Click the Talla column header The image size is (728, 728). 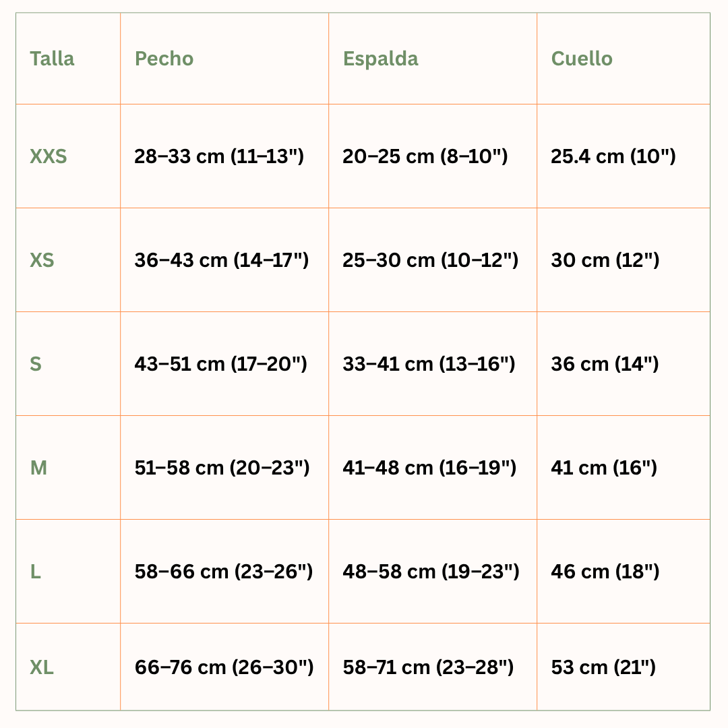pos(52,59)
